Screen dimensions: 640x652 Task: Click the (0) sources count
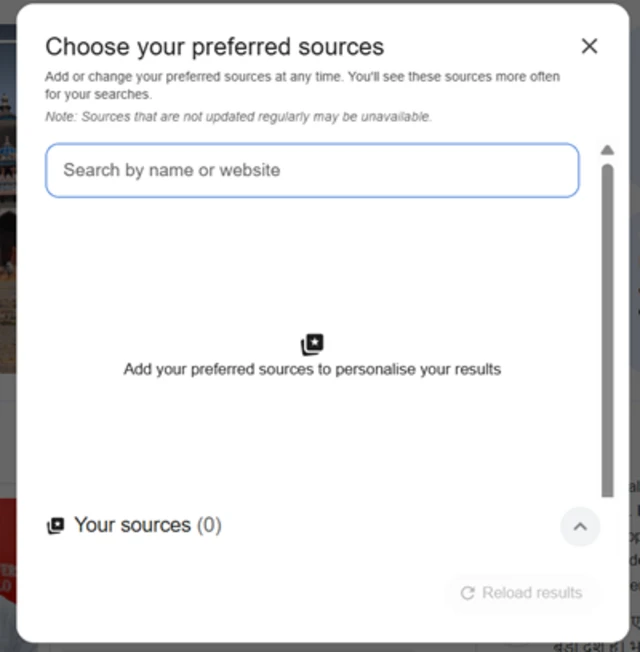(209, 525)
